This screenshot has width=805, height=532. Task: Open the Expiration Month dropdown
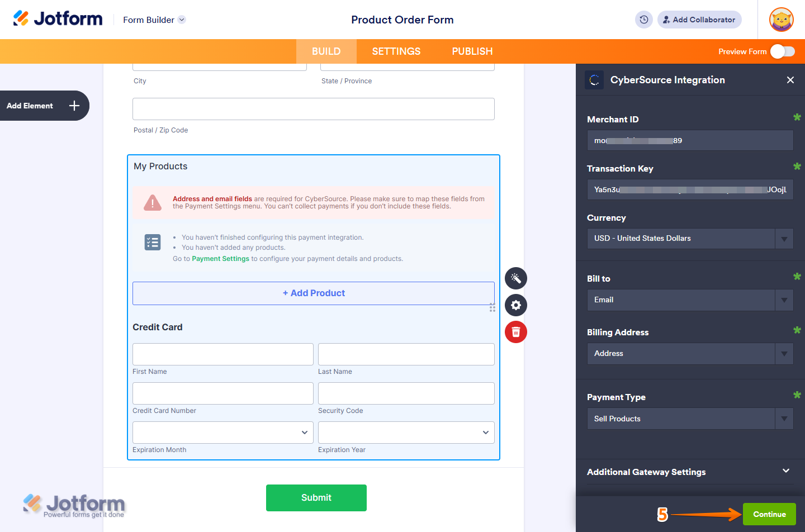[222, 432]
